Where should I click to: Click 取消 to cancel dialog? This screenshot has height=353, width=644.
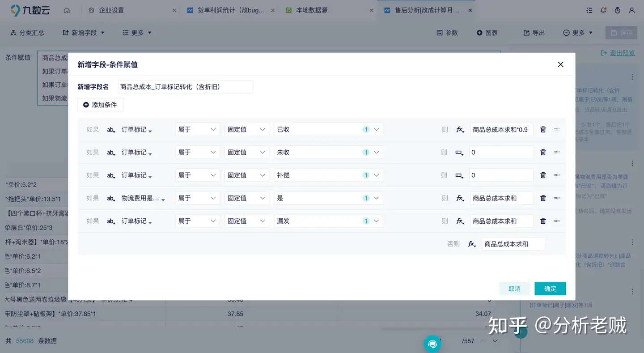514,289
